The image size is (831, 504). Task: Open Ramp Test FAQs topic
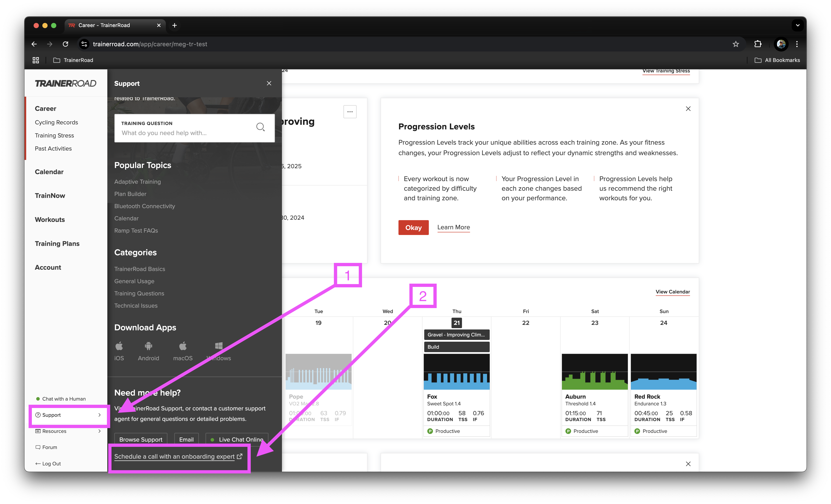tap(136, 231)
